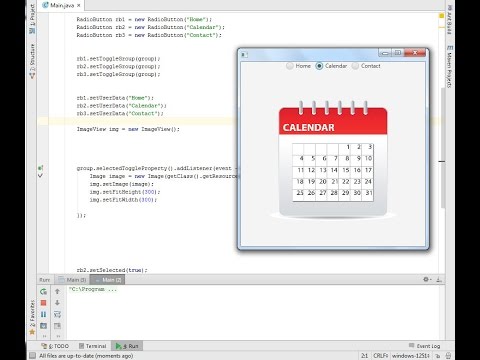480x360 pixels.
Task: Change windows-1251 file encoding
Action: [x=410, y=356]
